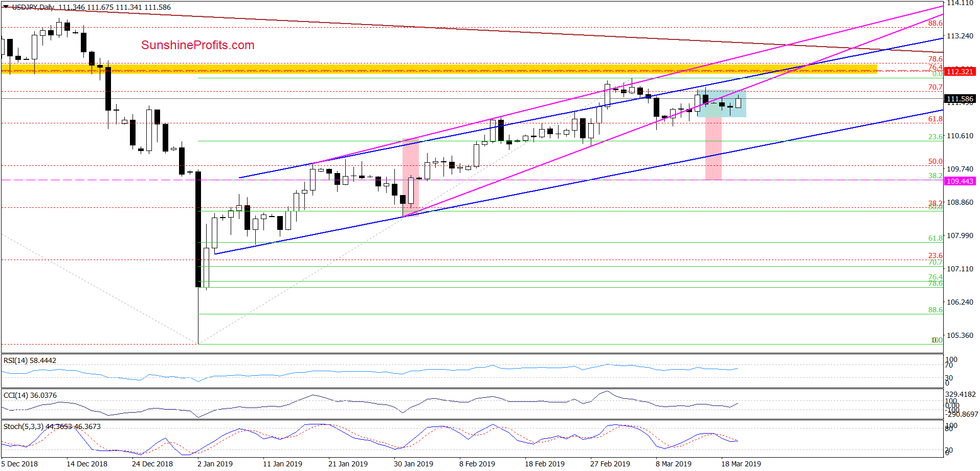
Task: Click the CCI scale value 329.4182
Action: 961,394
